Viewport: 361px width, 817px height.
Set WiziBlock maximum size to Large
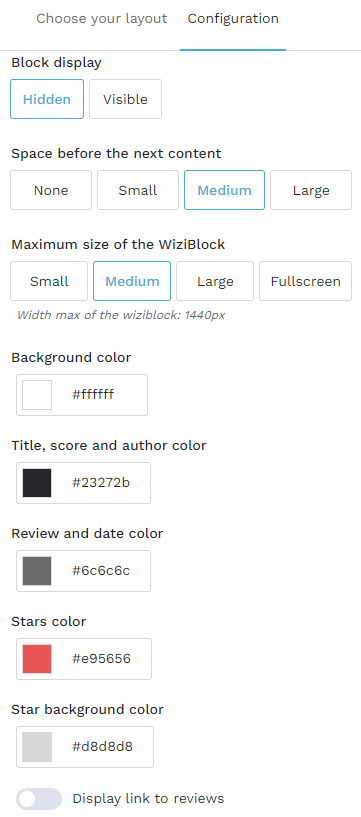[215, 281]
